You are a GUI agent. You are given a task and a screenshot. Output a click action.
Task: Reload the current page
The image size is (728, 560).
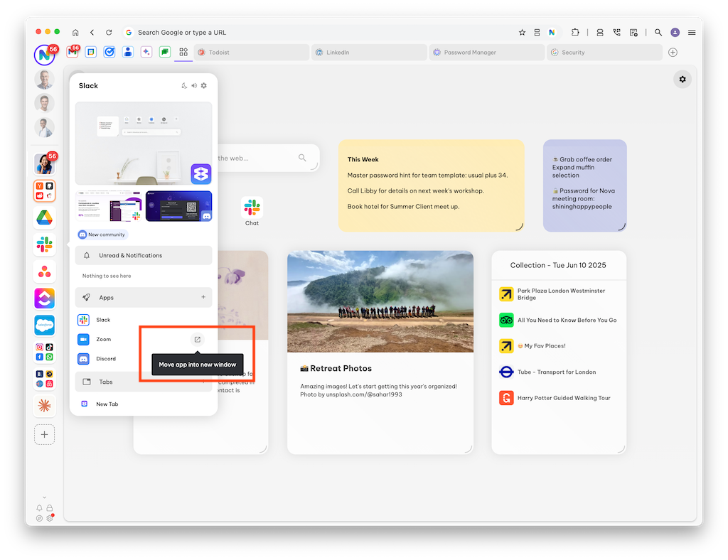[x=109, y=33]
